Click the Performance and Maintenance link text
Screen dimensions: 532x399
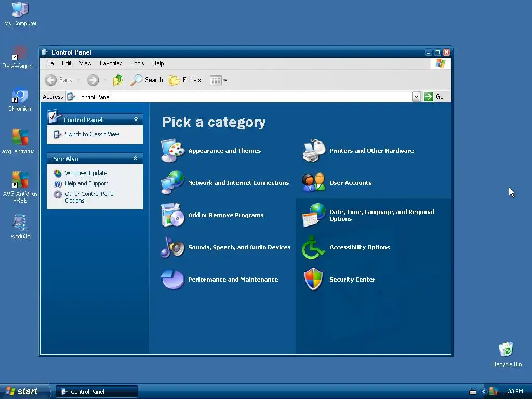tap(233, 280)
